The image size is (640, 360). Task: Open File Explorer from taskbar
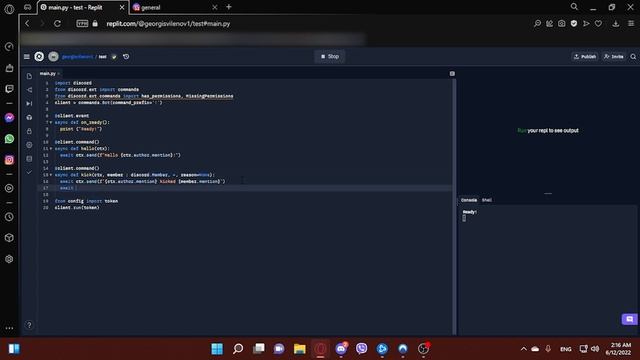pos(300,349)
